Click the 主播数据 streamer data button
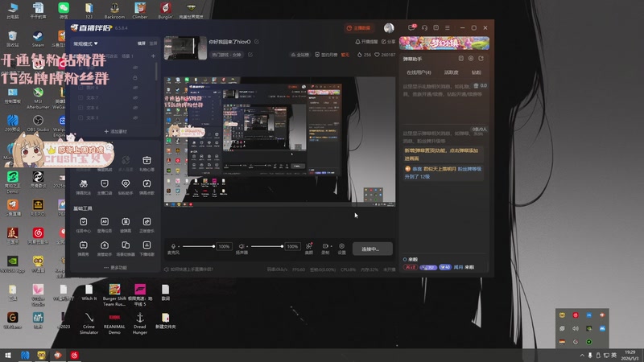 (358, 28)
